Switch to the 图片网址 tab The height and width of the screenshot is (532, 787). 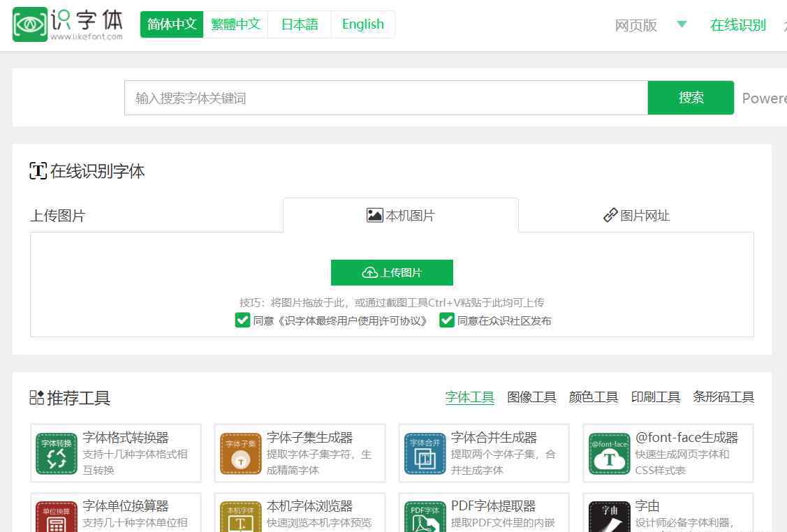tap(636, 216)
